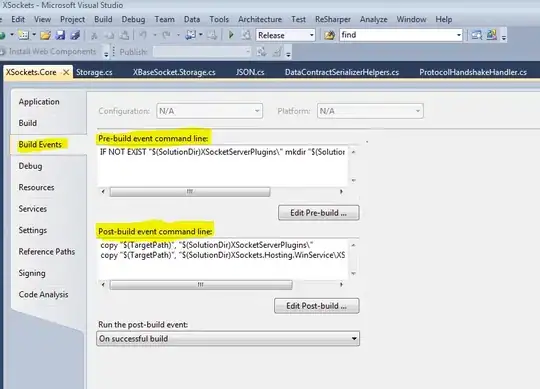
Task: Select the Settings properties page
Action: [32, 230]
